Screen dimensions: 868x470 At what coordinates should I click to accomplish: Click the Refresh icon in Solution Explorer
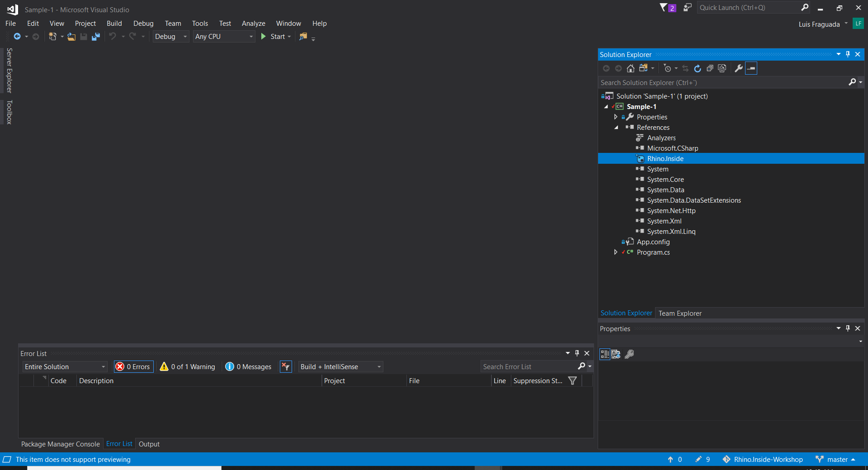[698, 68]
